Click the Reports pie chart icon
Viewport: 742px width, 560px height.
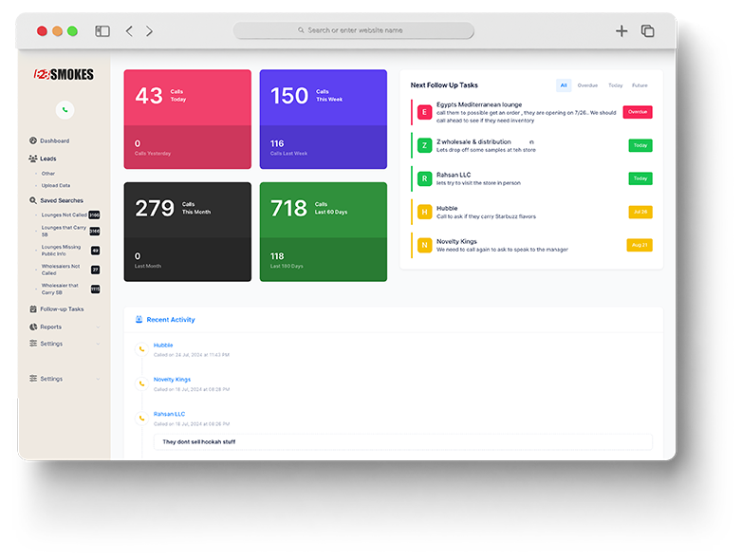[x=33, y=327]
